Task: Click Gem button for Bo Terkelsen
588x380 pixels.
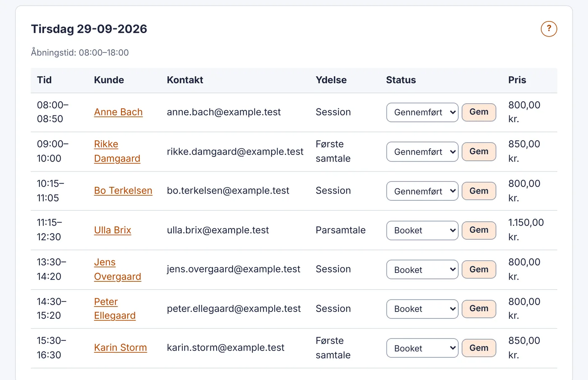Action: pos(479,191)
